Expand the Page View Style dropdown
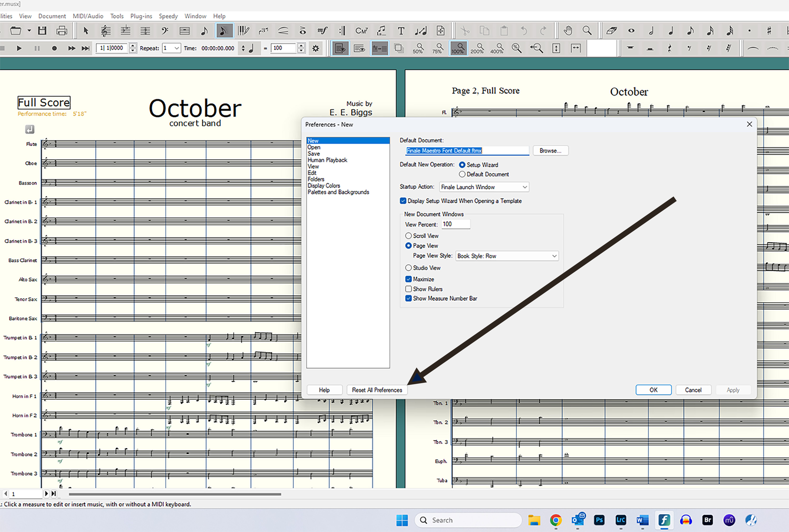This screenshot has height=532, width=789. 507,256
